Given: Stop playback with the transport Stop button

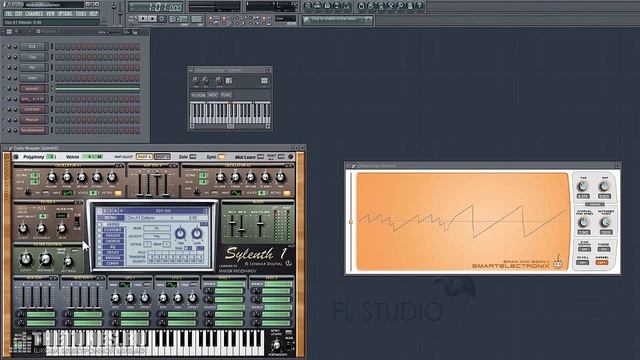Looking at the screenshot, I should point(152,19).
